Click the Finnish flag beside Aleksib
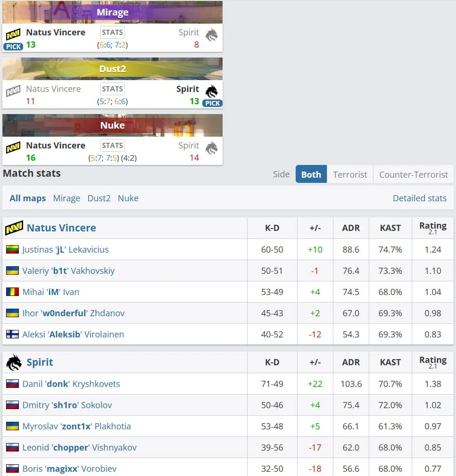456x476 pixels. 12,335
